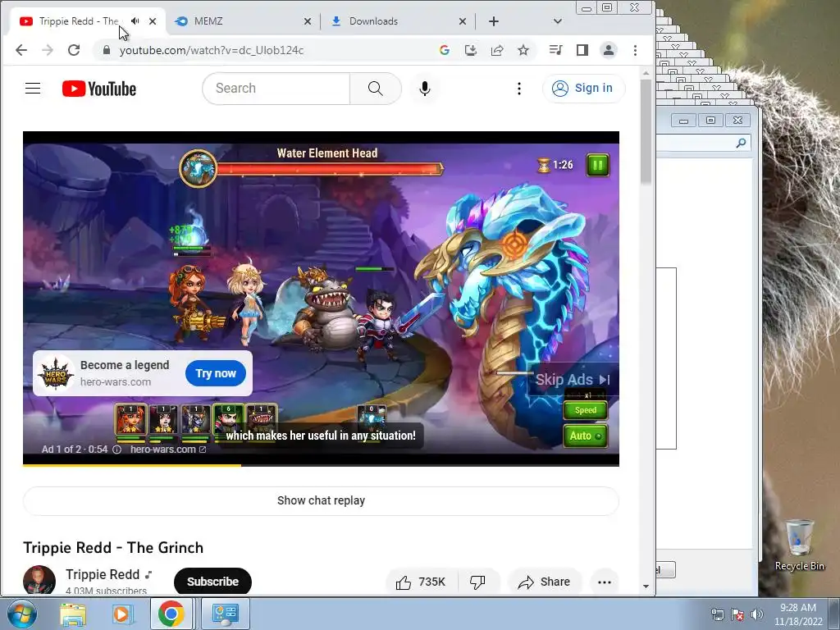Click the Hero Wars ad logo

pyautogui.click(x=56, y=373)
